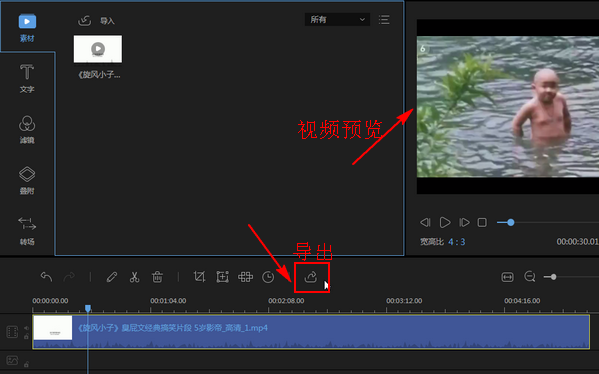This screenshot has width=599, height=374.
Task: Click the undo arrow icon
Action: pyautogui.click(x=46, y=277)
